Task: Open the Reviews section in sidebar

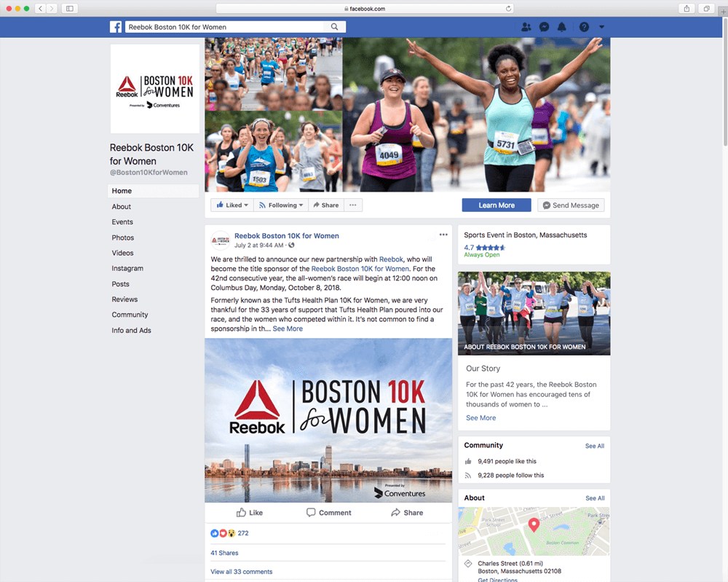Action: click(x=124, y=299)
